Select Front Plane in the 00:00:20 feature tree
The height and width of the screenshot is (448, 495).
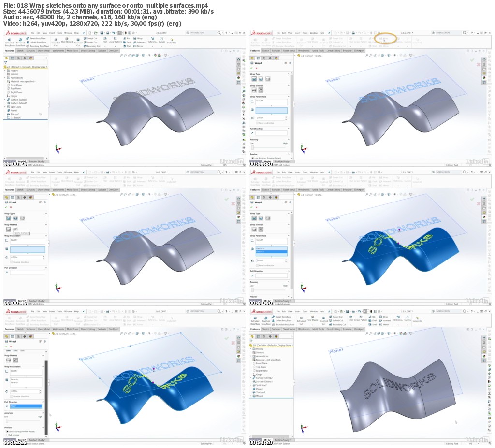(15, 85)
